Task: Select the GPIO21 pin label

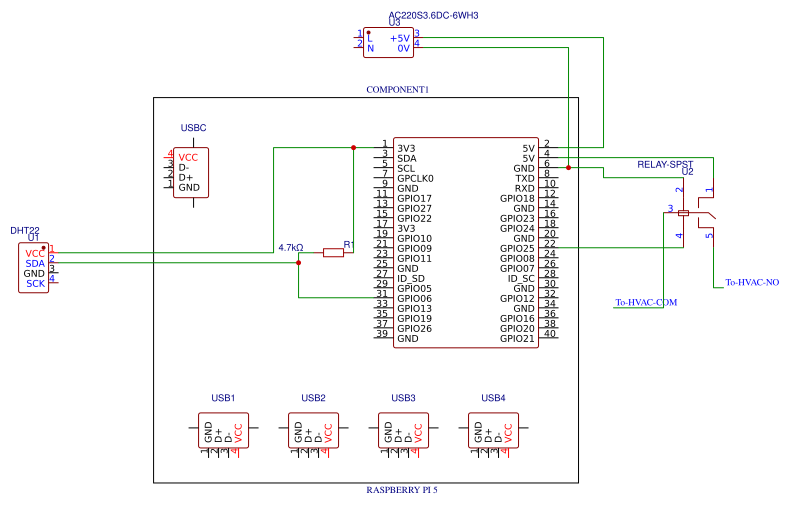Action: [x=517, y=339]
